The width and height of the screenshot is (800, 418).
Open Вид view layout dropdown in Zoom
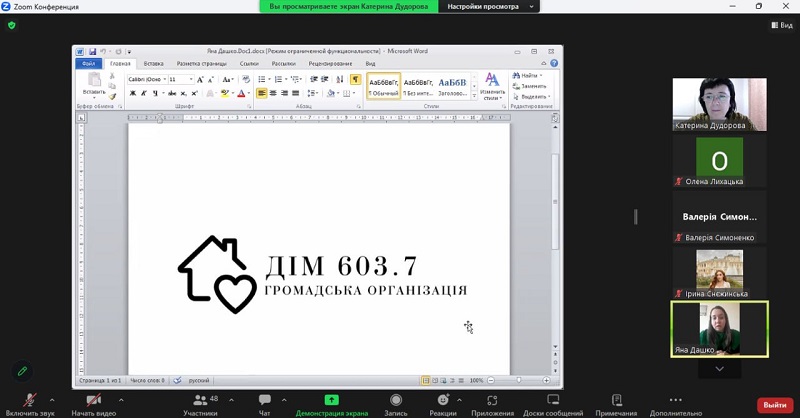[782, 25]
